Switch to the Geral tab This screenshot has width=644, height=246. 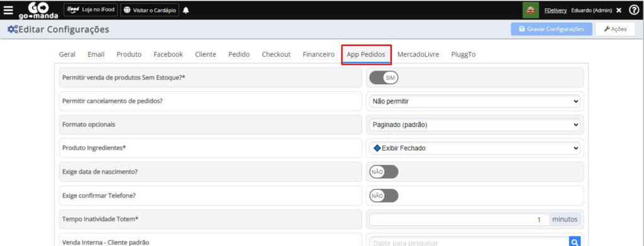coord(67,54)
